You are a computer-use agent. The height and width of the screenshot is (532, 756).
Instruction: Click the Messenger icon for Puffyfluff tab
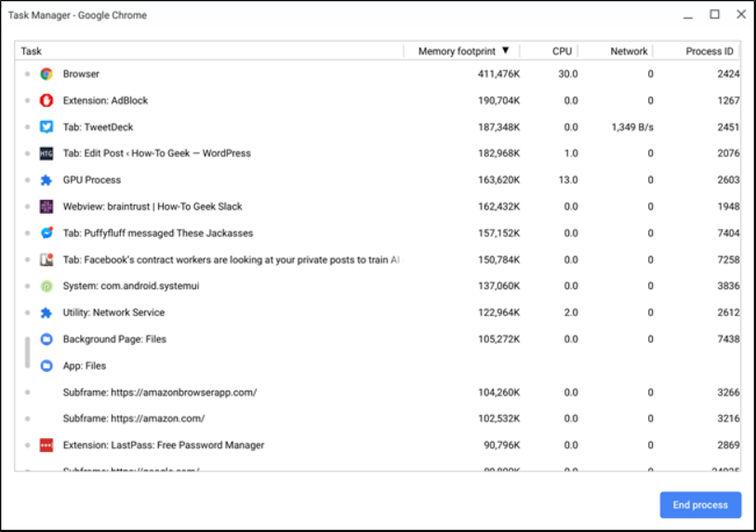coord(46,233)
